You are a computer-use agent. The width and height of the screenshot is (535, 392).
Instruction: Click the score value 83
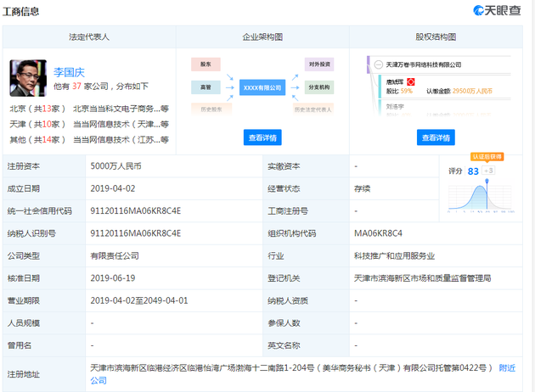click(473, 171)
